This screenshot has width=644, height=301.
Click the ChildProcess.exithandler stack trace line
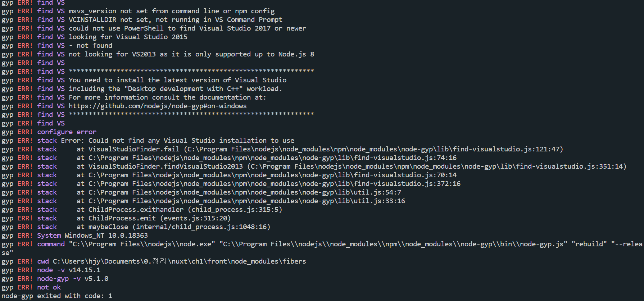[179, 210]
